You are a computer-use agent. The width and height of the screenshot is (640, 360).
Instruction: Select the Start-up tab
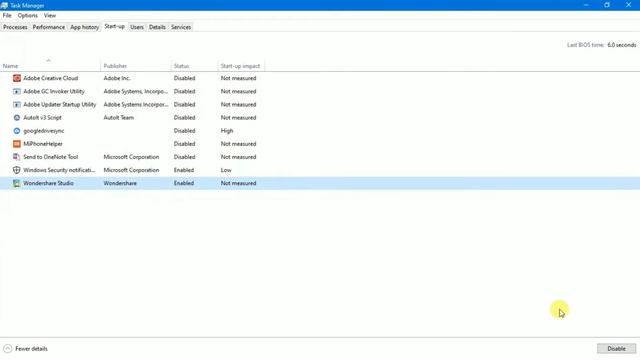(114, 26)
